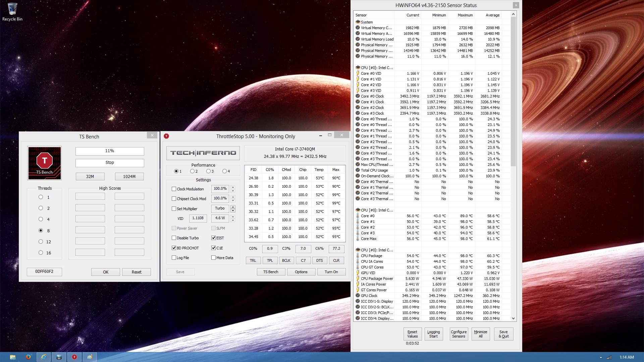Viewport: 644px width, 362px height.
Task: Show hidden tray icons arrow
Action: [x=601, y=357]
